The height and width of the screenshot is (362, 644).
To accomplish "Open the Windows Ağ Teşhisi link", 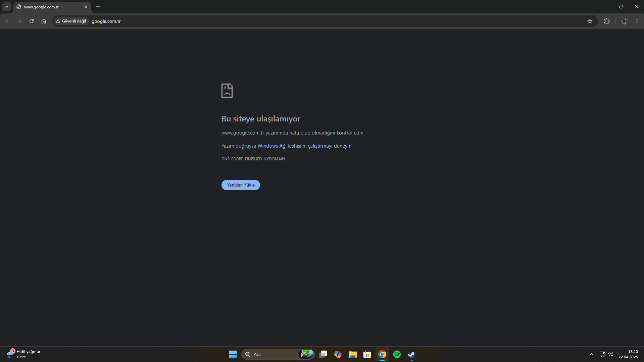I will point(304,146).
